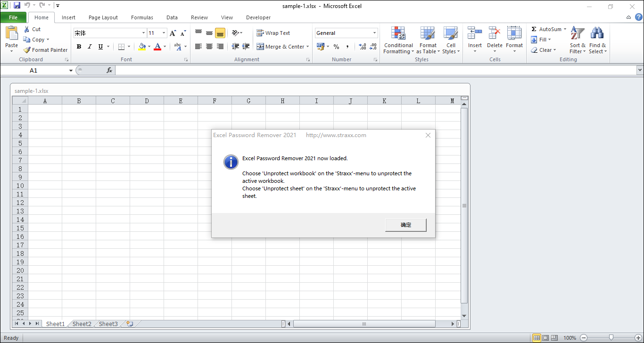The image size is (644, 343).
Task: Open the Fill Color dropdown arrow
Action: point(149,47)
